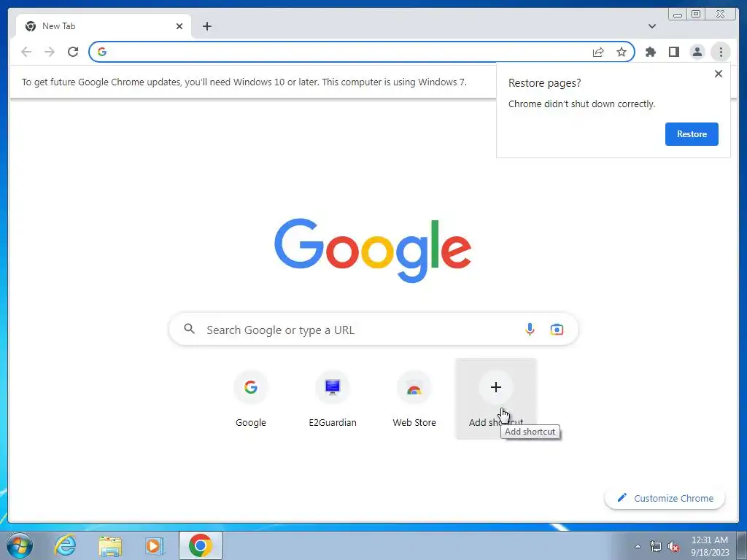The image size is (747, 560).
Task: Start voice search with the microphone icon
Action: [x=530, y=329]
